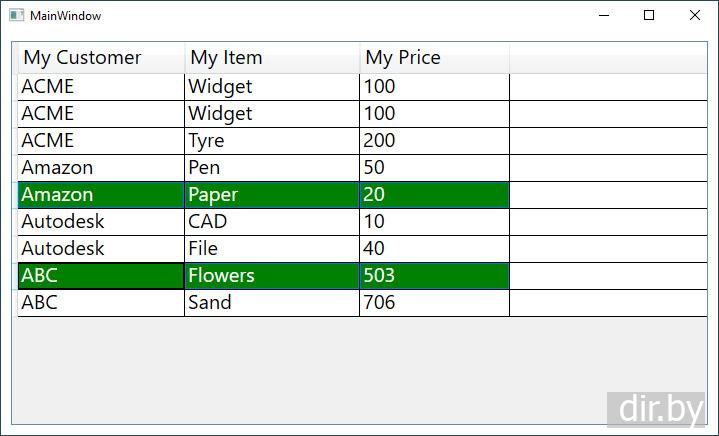Image resolution: width=719 pixels, height=436 pixels.
Task: Minimize the MainWindow window
Action: [603, 16]
